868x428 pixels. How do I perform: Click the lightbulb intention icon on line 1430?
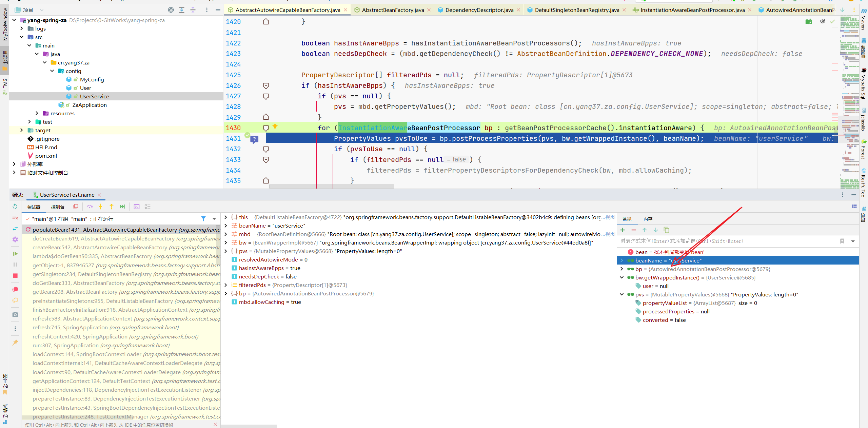coord(275,126)
